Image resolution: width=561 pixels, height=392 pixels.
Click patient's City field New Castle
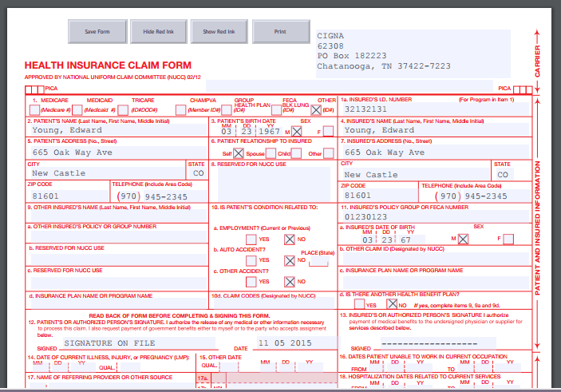point(106,173)
